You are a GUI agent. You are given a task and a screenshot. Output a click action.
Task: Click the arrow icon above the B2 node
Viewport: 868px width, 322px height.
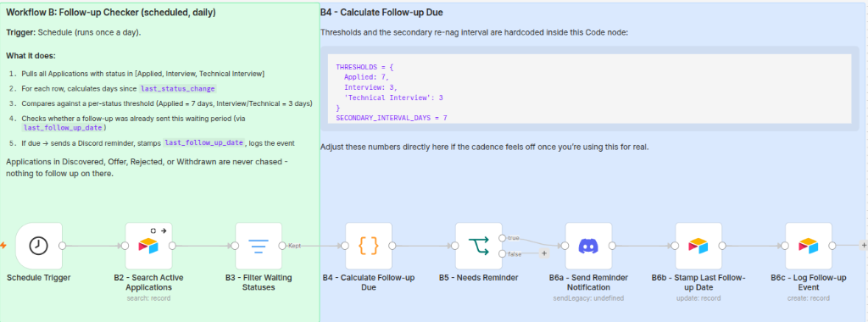click(164, 230)
